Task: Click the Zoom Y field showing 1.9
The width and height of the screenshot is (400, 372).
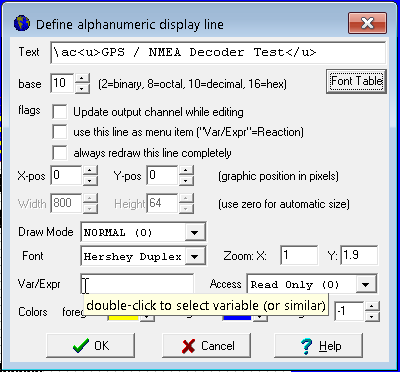Action: pyautogui.click(x=359, y=256)
